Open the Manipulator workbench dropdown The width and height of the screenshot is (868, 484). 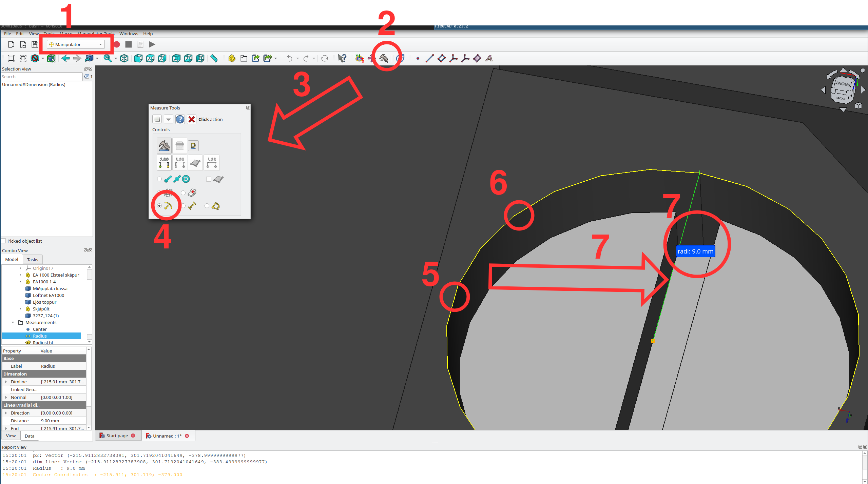(x=100, y=44)
